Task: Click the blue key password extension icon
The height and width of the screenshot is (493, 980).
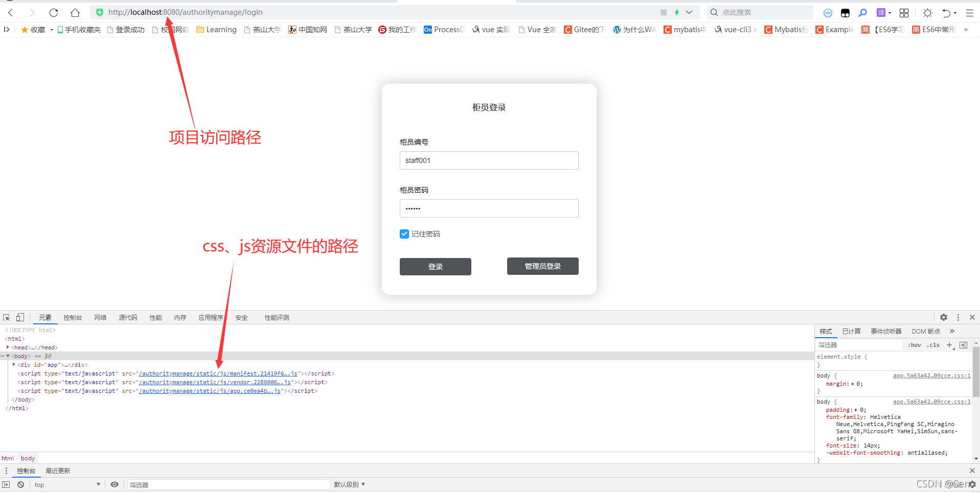Action: (x=862, y=13)
